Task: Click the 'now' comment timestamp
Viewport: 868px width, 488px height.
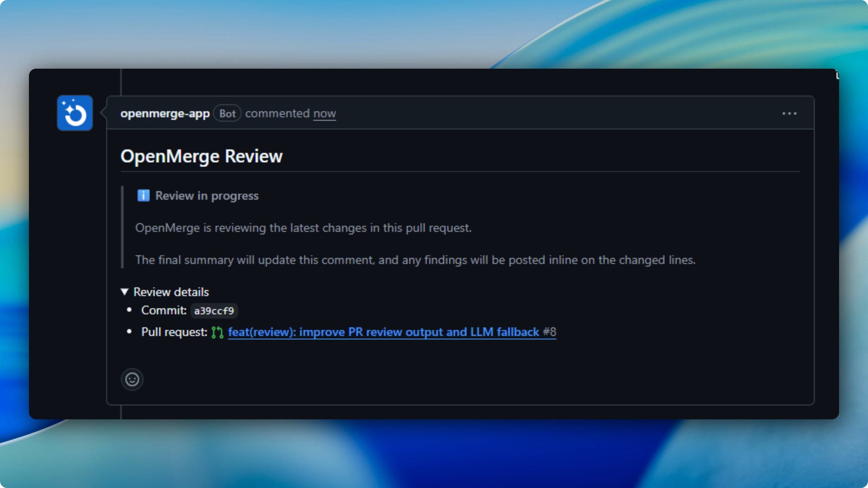Action: tap(324, 114)
